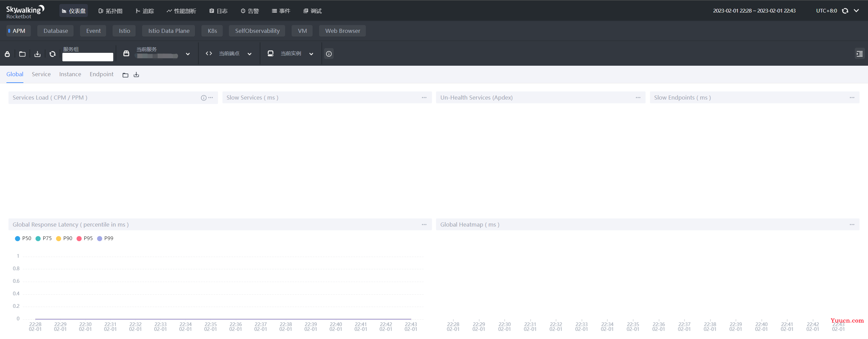Open the Un-Health Services panel more menu
The width and height of the screenshot is (868, 339).
(638, 98)
